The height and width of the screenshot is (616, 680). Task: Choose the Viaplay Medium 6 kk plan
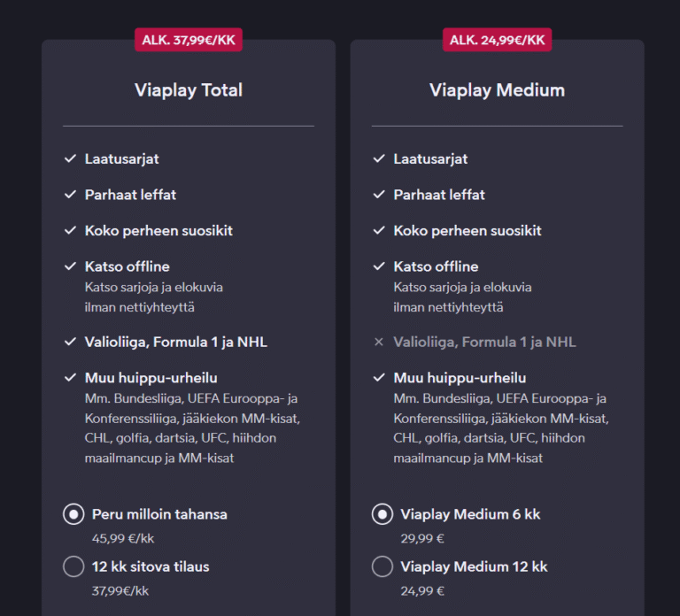pos(382,514)
